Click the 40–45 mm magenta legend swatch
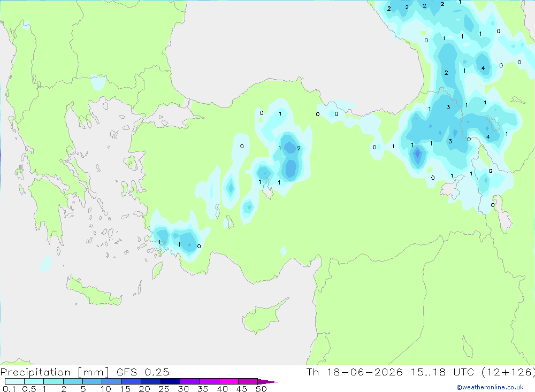This screenshot has width=535, height=392. tap(228, 381)
